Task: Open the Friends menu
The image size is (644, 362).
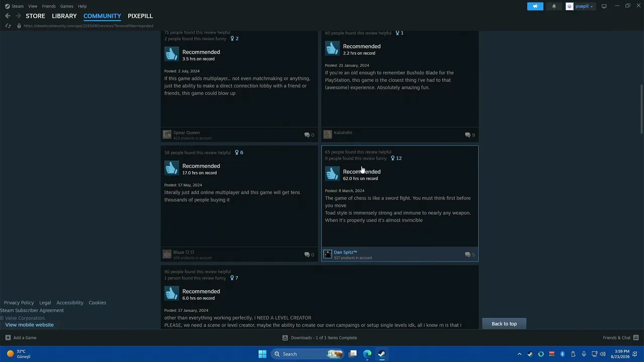Action: point(49,6)
